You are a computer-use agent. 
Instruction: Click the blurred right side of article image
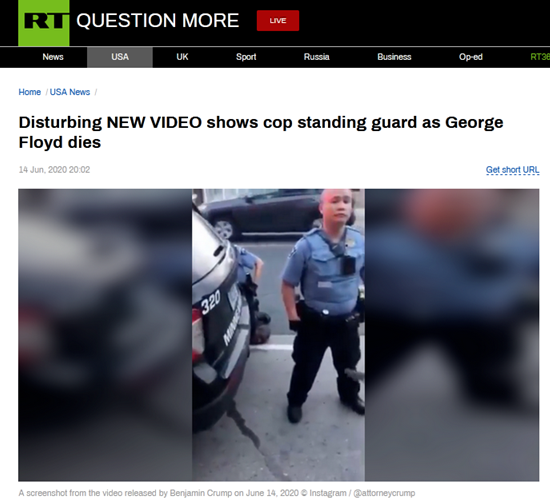[452, 335]
